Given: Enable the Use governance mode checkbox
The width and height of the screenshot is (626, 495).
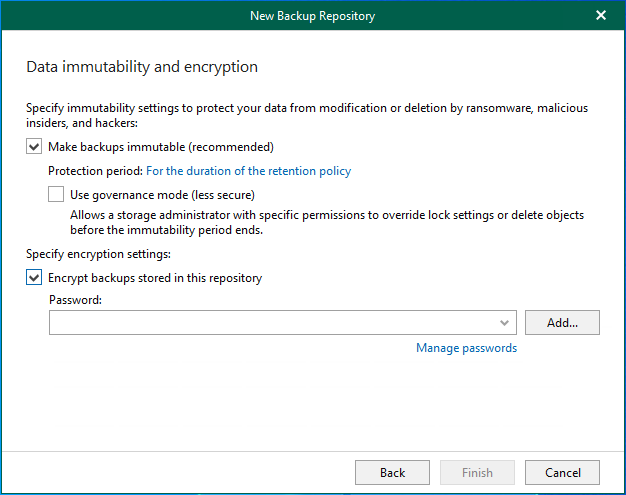Looking at the screenshot, I should click(x=57, y=195).
